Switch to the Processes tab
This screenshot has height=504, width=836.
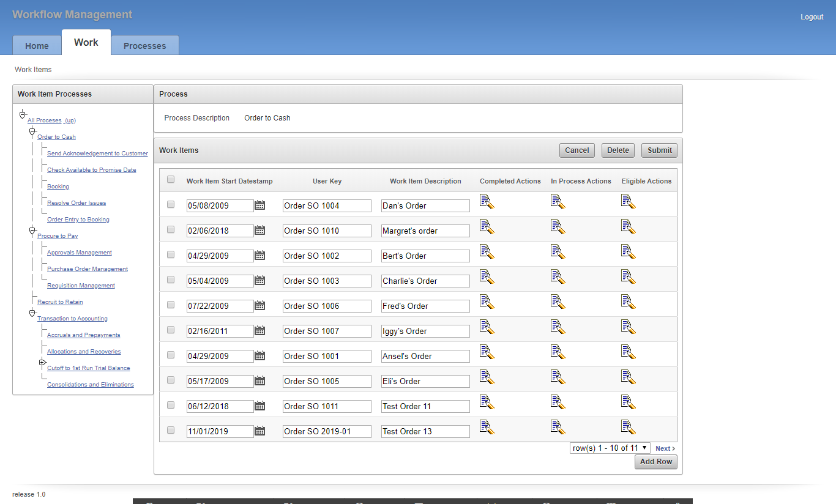pos(144,46)
